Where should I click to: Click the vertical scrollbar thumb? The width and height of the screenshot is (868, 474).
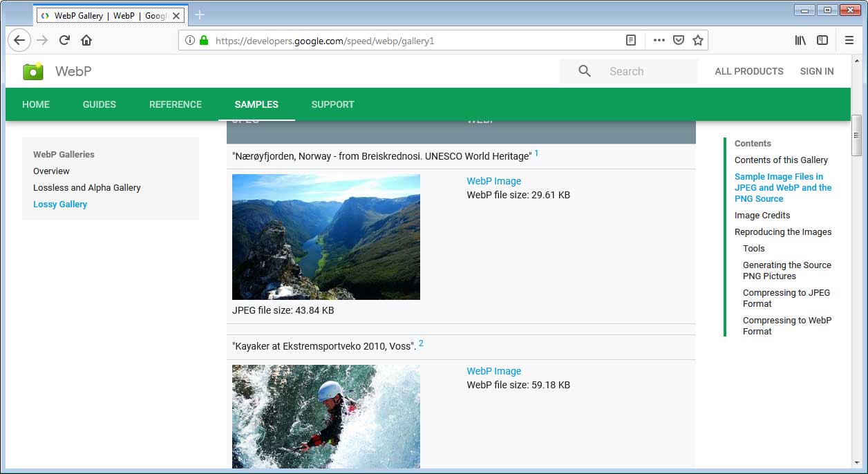point(857,135)
